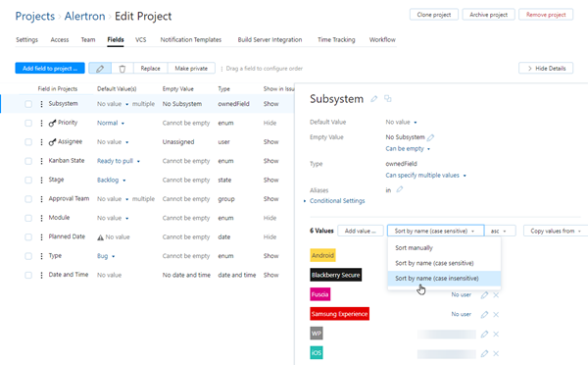
Task: Open Can specify multiple values dropdown
Action: point(425,176)
